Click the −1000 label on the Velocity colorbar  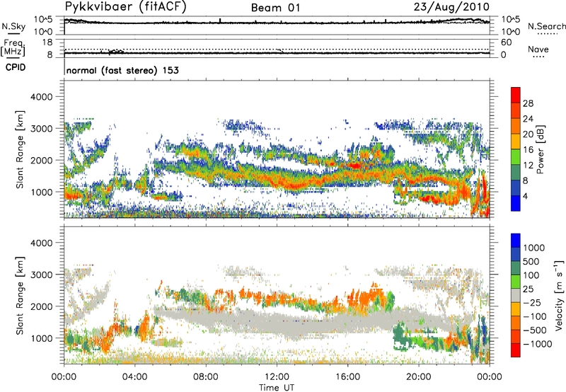coord(538,344)
